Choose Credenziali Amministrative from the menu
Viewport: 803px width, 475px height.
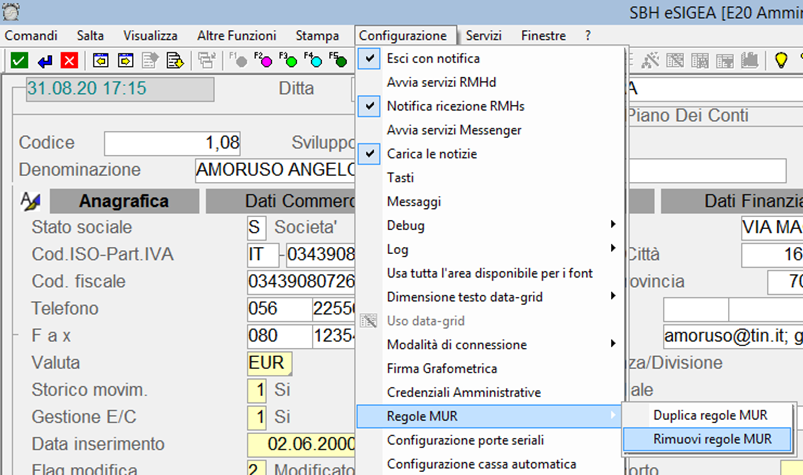click(x=463, y=391)
